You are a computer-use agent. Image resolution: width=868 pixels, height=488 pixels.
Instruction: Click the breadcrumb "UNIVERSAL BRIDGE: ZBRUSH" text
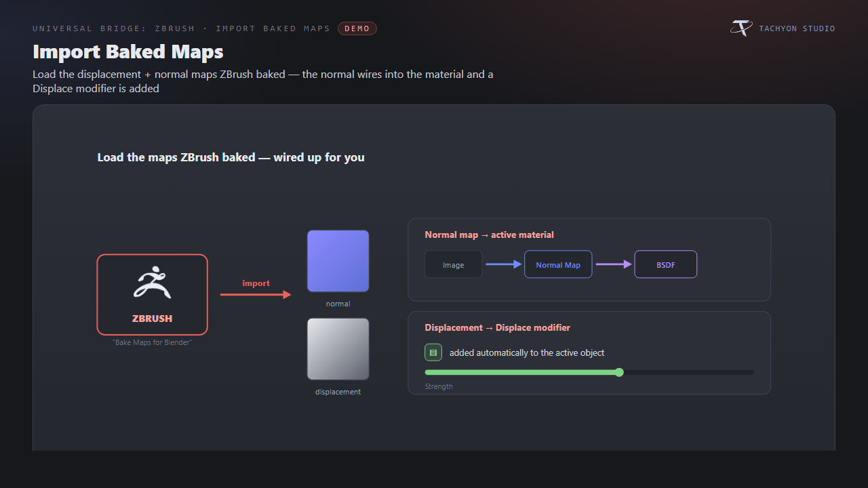click(114, 28)
